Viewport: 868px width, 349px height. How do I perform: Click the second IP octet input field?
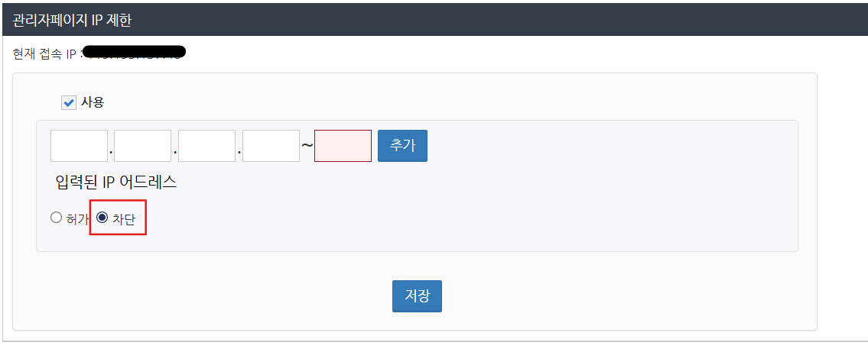(142, 146)
